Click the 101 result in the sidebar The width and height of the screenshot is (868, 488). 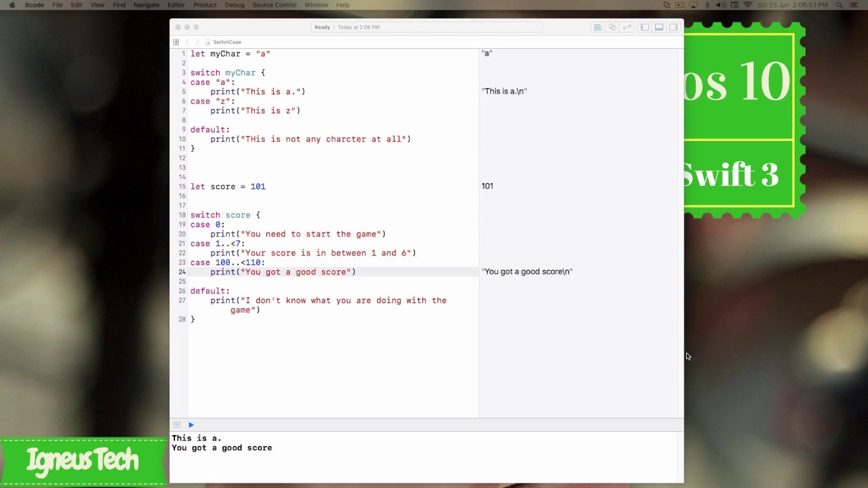pyautogui.click(x=488, y=186)
